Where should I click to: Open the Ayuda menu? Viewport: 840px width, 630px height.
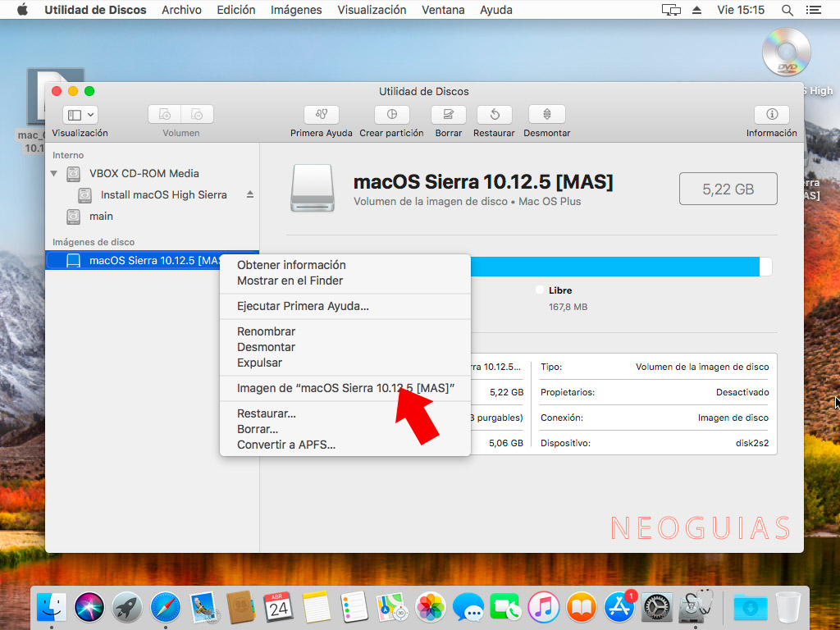(x=496, y=10)
